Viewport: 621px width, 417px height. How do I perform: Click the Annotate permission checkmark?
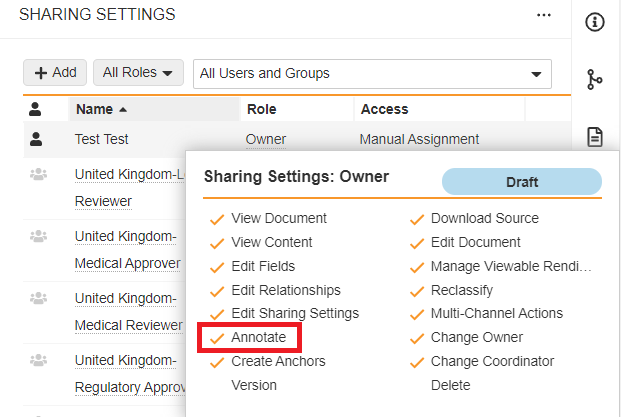(x=216, y=338)
